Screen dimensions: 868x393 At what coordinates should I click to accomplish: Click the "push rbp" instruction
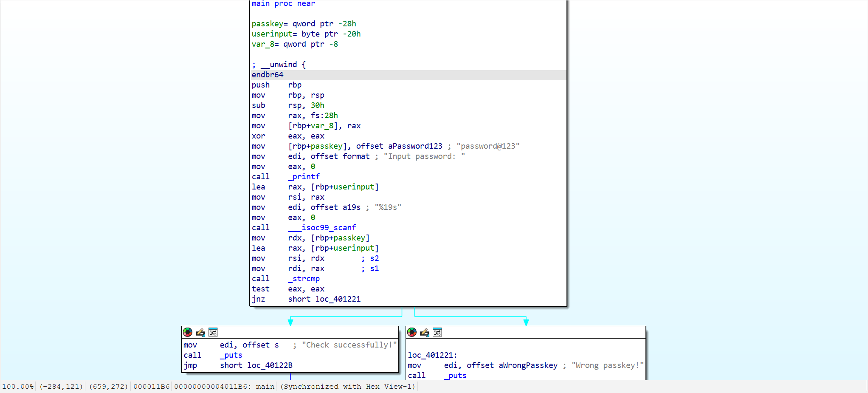tap(276, 85)
